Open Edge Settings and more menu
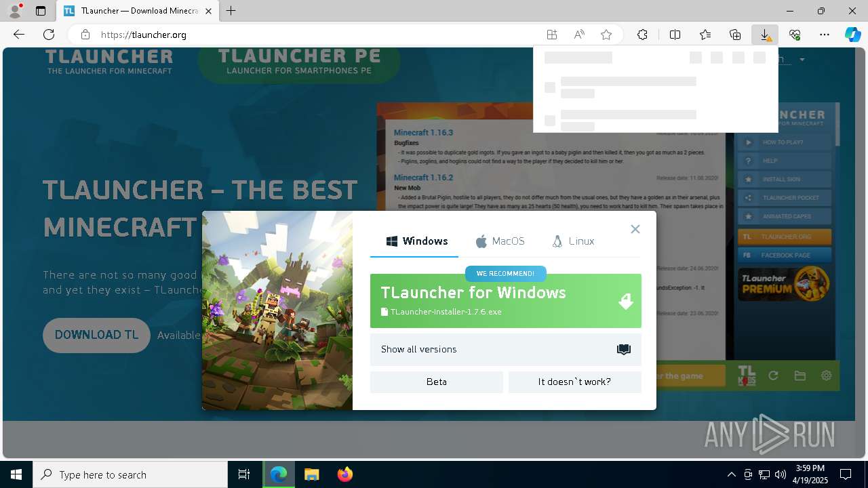 pyautogui.click(x=825, y=35)
